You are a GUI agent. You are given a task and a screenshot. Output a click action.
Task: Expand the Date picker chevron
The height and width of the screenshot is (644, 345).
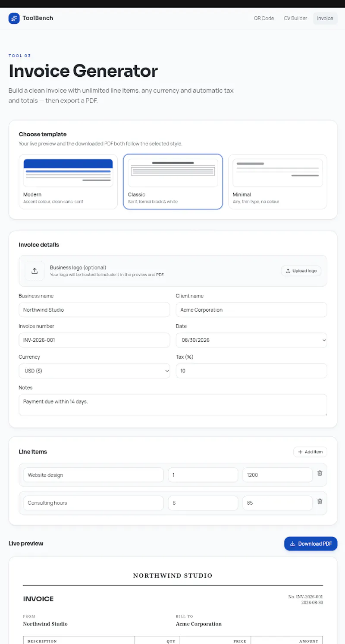point(324,340)
